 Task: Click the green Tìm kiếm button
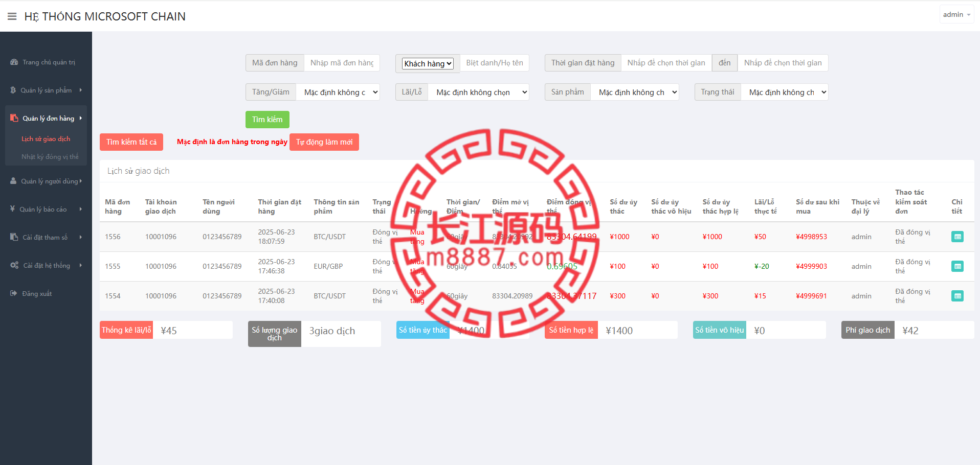point(268,120)
